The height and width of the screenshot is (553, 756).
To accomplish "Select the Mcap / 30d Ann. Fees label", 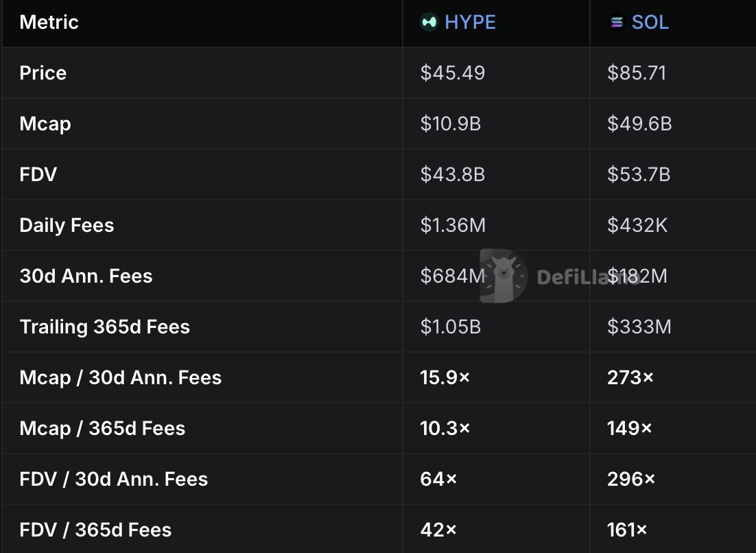I will (x=121, y=377).
